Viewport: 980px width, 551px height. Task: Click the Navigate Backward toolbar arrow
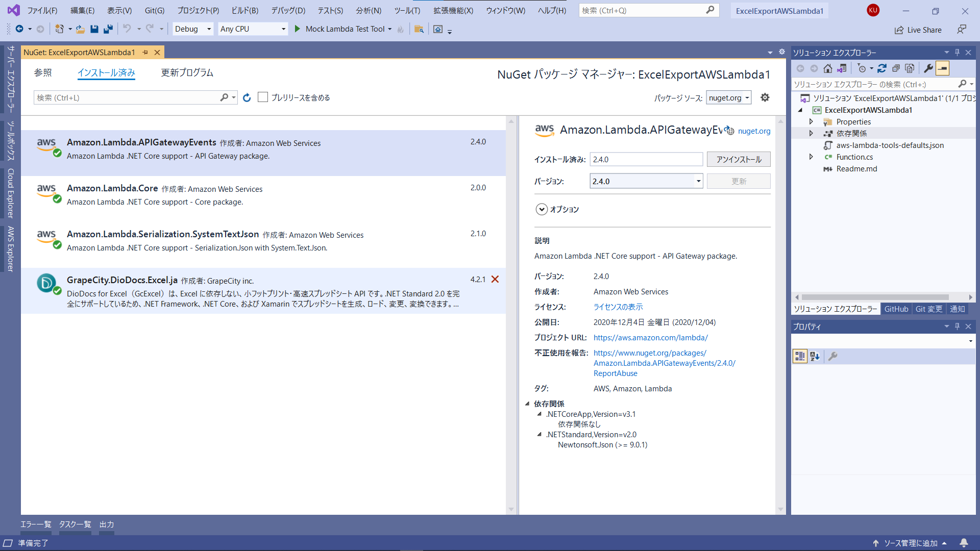point(19,29)
